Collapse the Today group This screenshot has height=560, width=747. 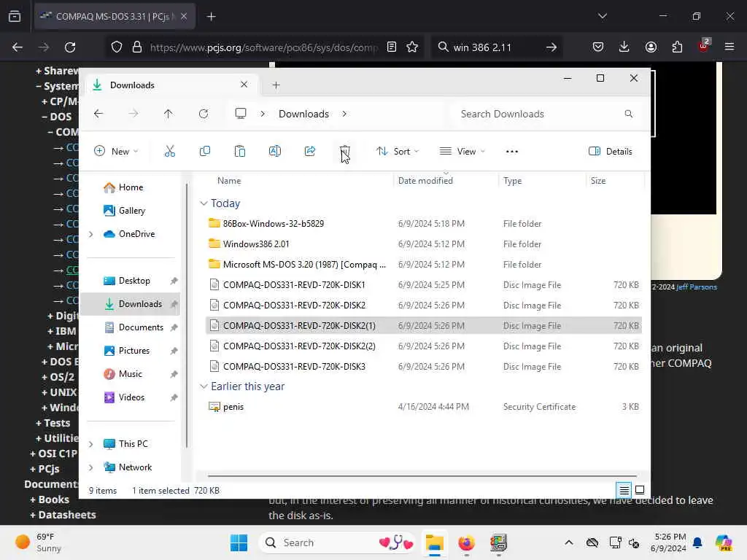click(204, 203)
